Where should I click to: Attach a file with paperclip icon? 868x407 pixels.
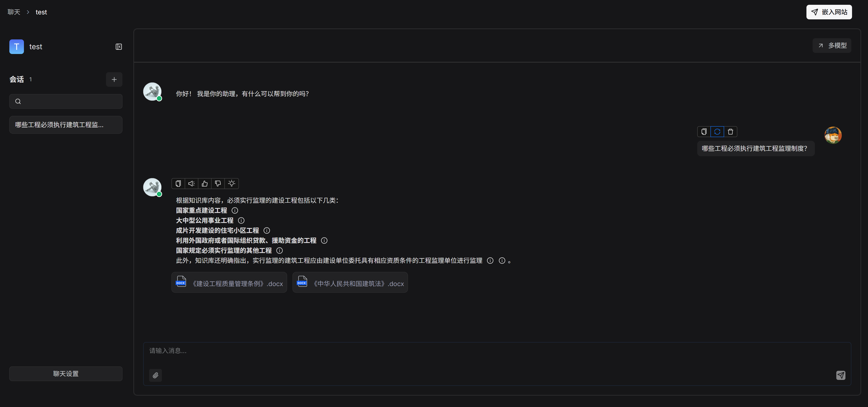155,375
